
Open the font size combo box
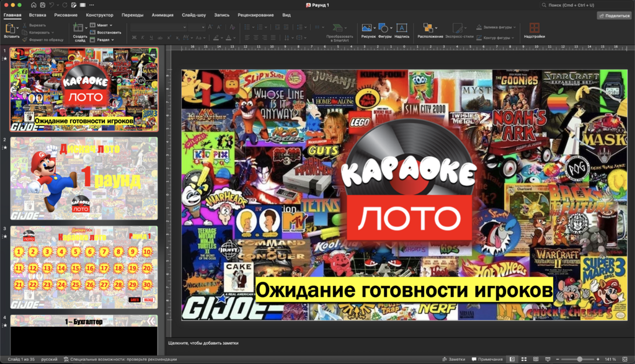[197, 27]
